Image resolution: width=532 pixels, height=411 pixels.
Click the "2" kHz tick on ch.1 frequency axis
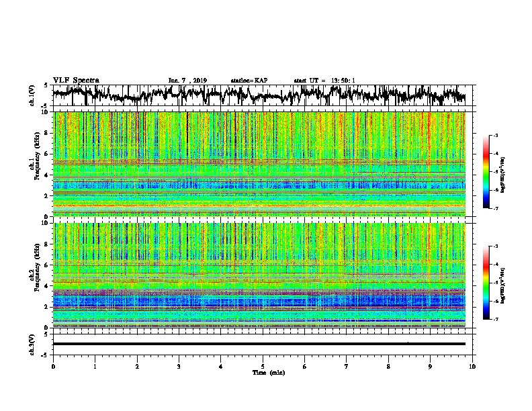pyautogui.click(x=48, y=196)
